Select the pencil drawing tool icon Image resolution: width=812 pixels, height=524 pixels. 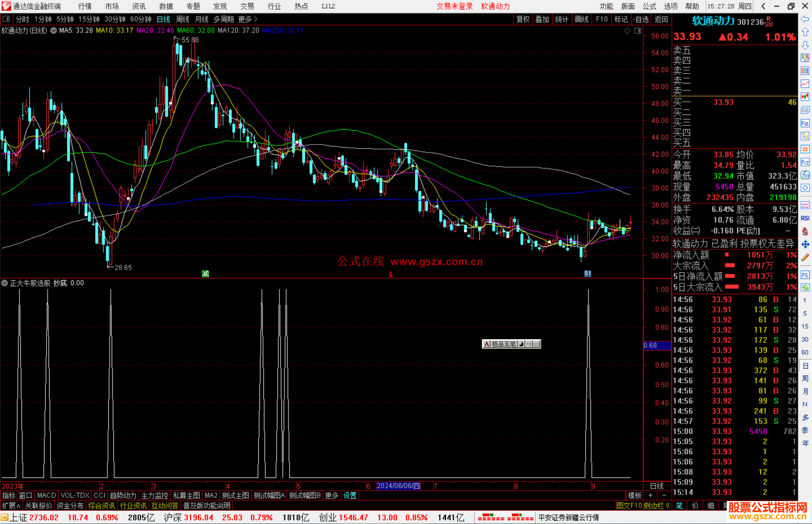(805, 258)
